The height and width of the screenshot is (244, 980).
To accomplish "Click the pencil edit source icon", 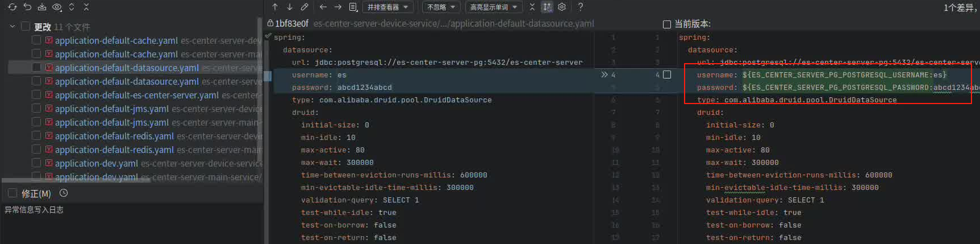I will coord(305,7).
